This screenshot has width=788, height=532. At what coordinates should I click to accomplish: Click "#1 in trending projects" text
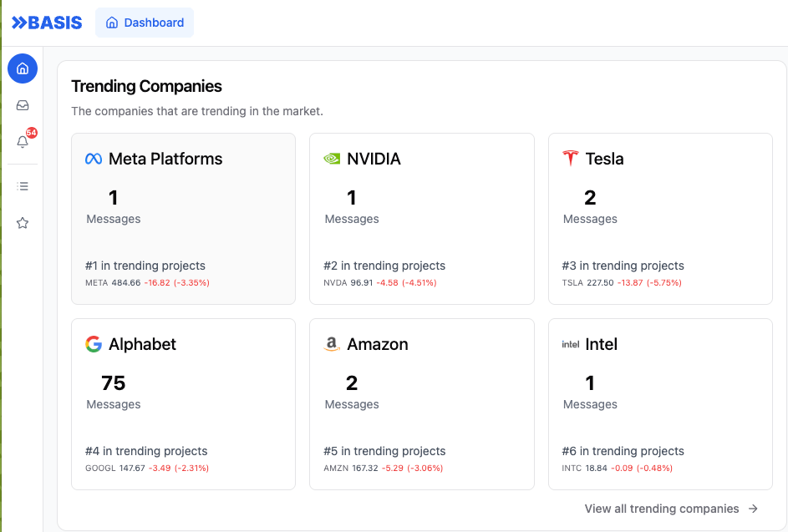[x=145, y=266]
